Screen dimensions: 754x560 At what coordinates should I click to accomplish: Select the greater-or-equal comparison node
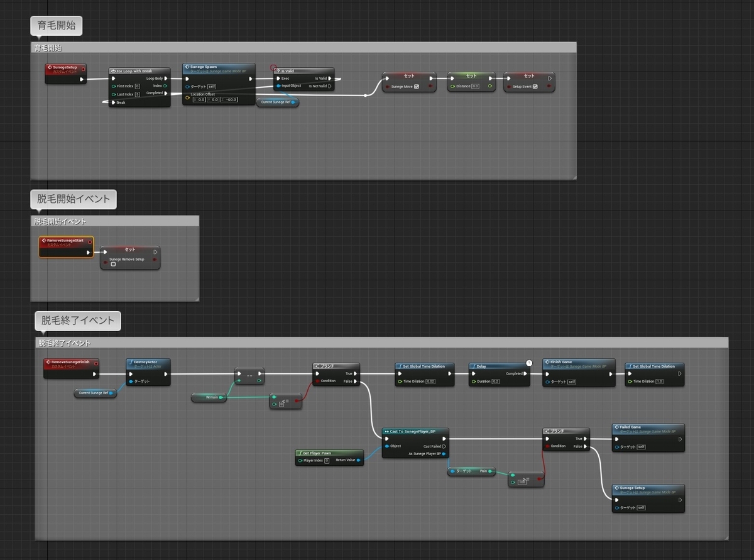coord(526,479)
